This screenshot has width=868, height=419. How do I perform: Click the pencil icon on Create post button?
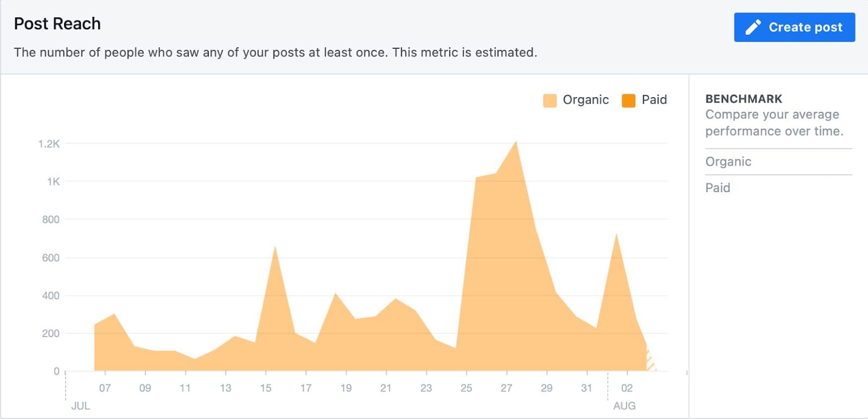754,27
